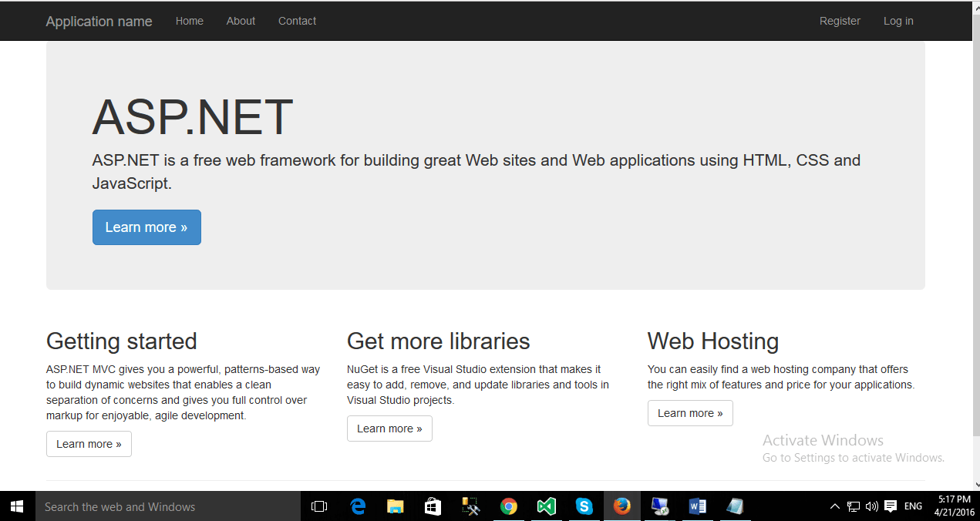The image size is (980, 521).
Task: Open the notepad-style taskbar icon right of Word
Action: pos(736,506)
